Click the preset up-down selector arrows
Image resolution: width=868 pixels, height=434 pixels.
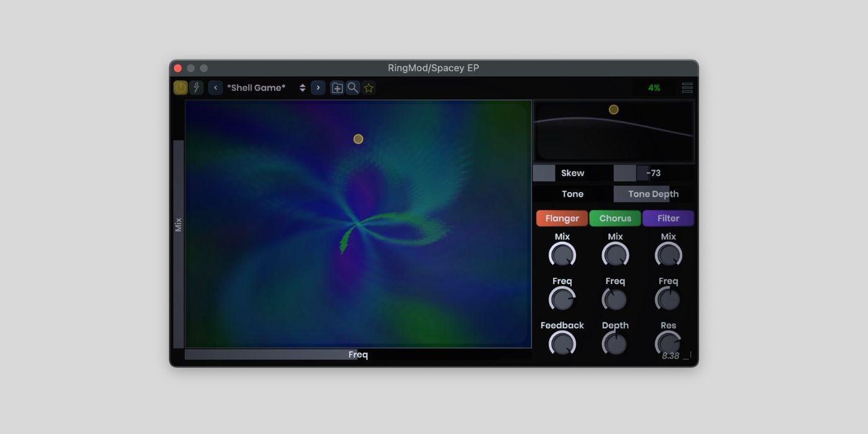tap(303, 87)
